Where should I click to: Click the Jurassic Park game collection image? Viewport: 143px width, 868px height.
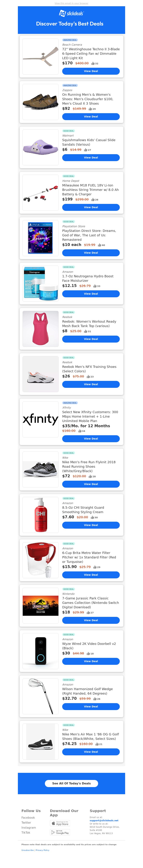point(41,606)
